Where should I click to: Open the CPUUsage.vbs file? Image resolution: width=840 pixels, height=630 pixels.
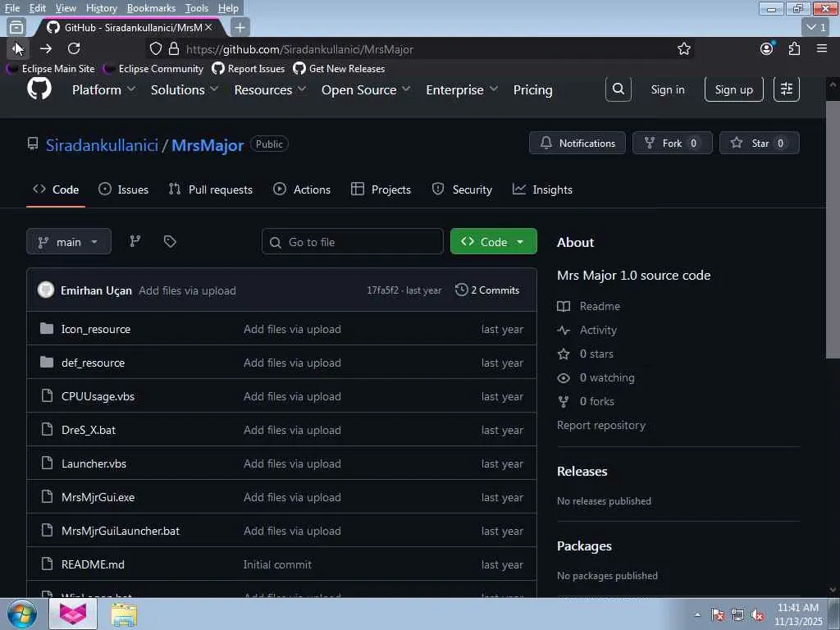(x=98, y=396)
